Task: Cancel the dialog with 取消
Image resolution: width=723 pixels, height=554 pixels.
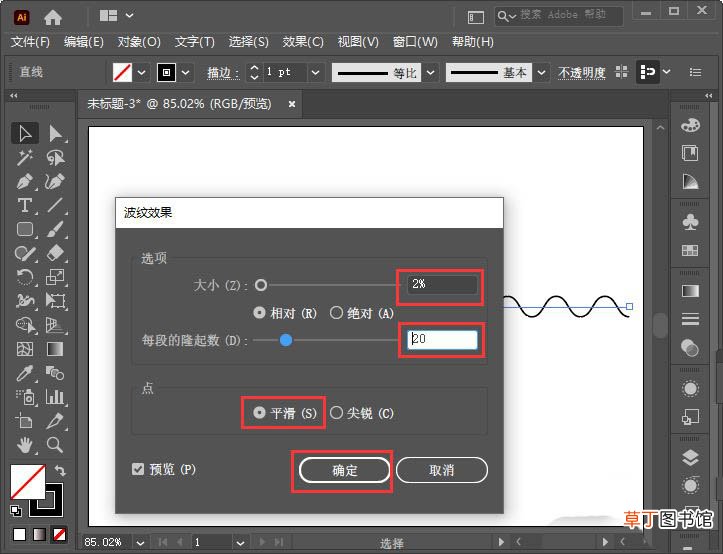Action: click(442, 470)
